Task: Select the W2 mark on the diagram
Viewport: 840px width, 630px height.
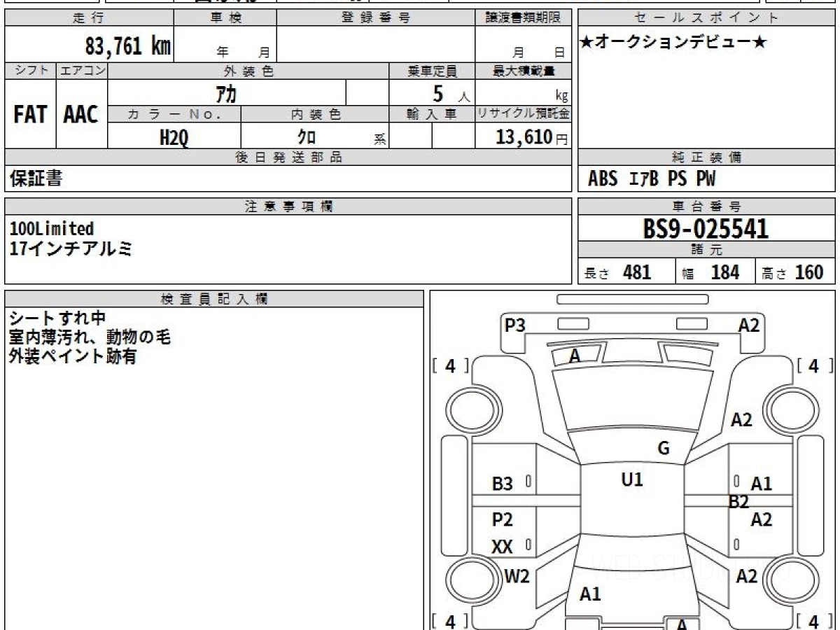Action: (x=517, y=576)
